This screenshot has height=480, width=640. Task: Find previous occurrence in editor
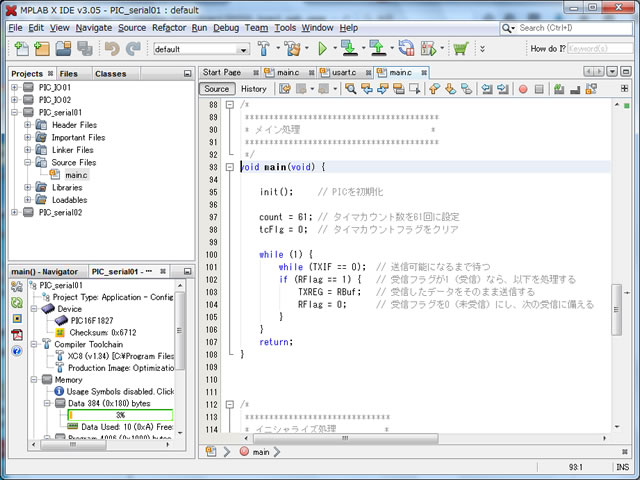[367, 89]
